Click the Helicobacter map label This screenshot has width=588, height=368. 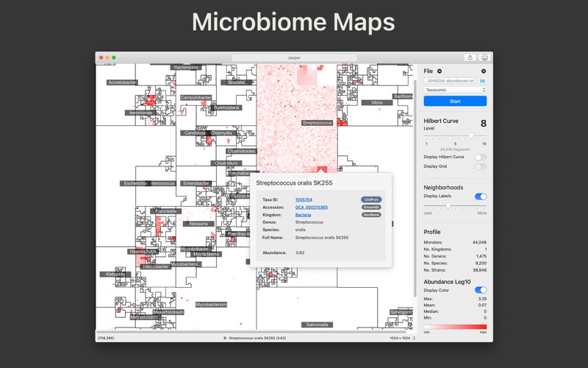pos(156,266)
